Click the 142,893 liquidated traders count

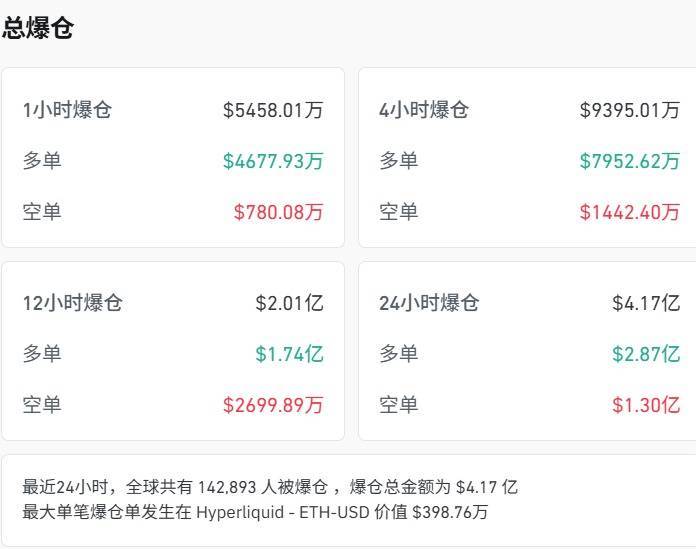[x=237, y=488]
